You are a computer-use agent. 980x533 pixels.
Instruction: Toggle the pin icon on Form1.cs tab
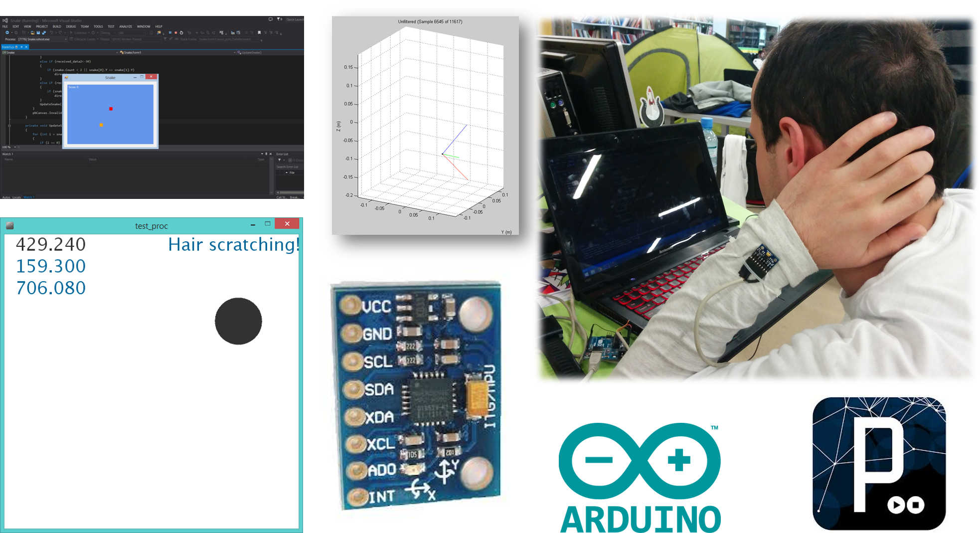(21, 47)
